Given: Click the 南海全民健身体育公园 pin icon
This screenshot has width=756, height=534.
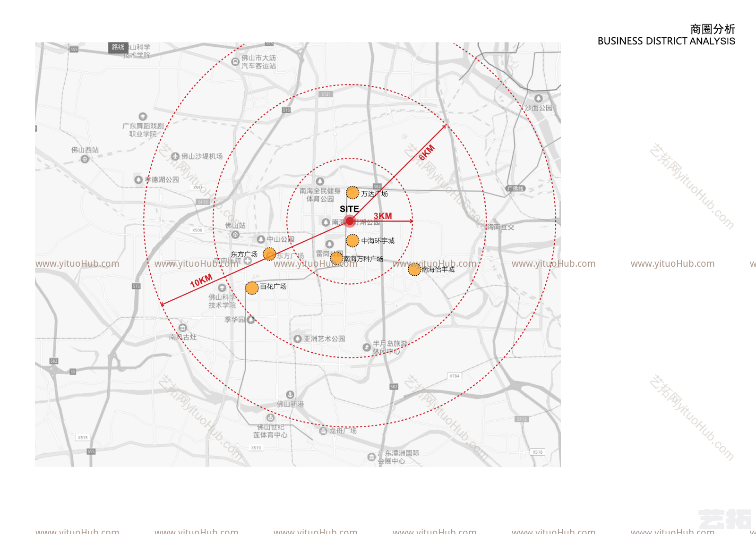Looking at the screenshot, I should (320, 181).
